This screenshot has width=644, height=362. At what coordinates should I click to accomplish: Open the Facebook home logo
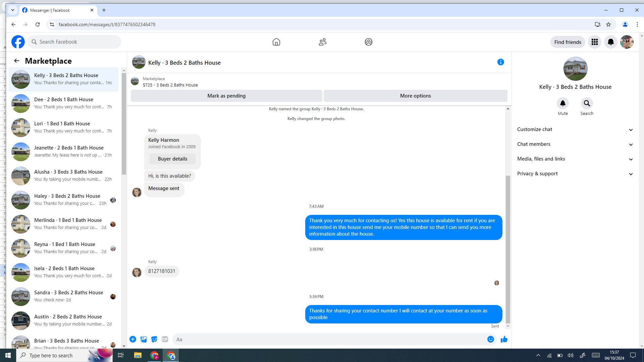[x=18, y=42]
